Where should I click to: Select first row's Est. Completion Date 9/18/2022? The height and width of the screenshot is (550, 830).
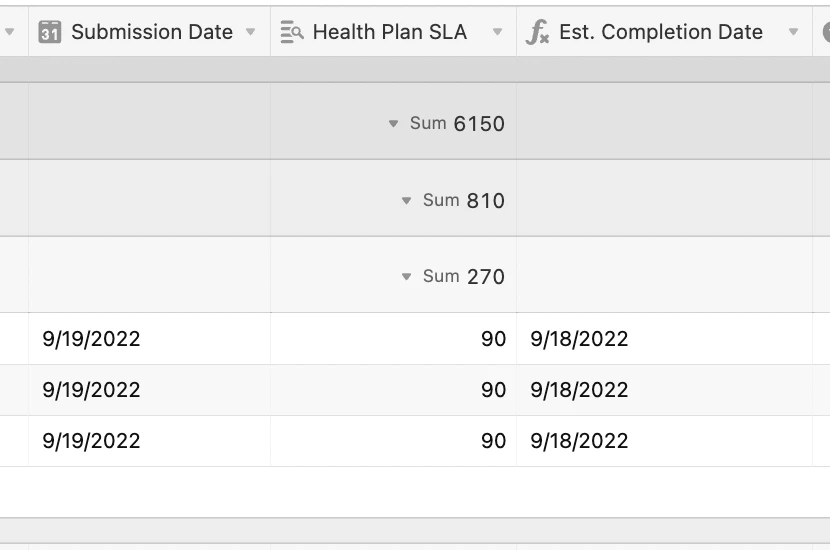pyautogui.click(x=579, y=339)
